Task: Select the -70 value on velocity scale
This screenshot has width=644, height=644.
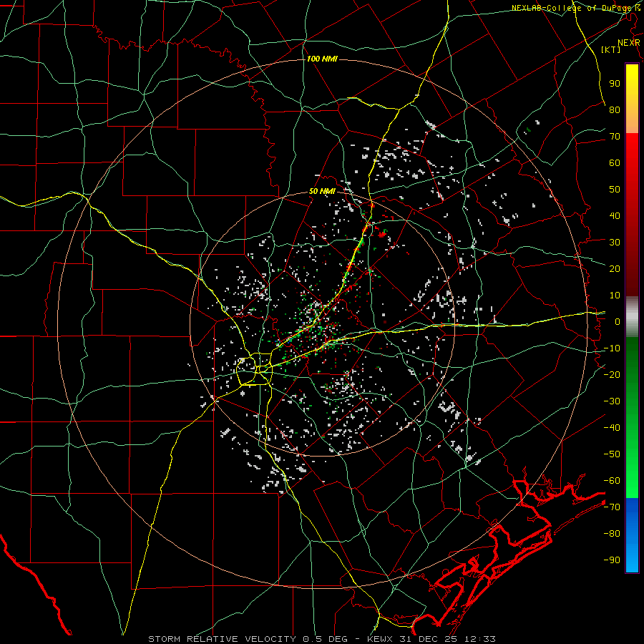Action: 612,507
